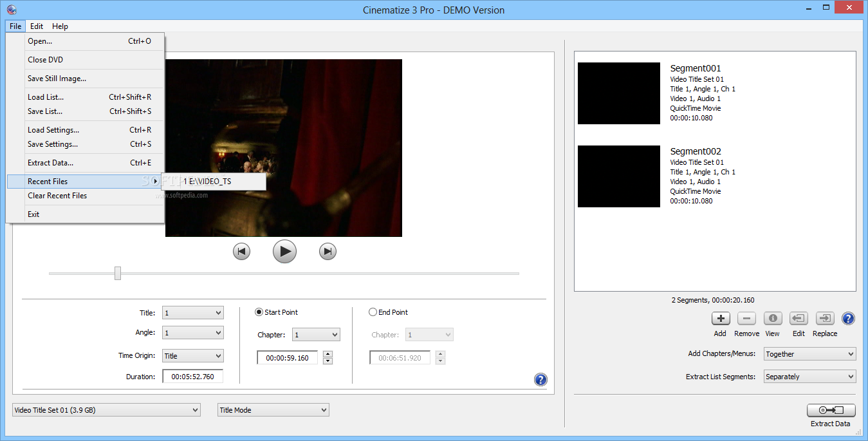Choose Save List... menu item
868x441 pixels.
coord(86,111)
